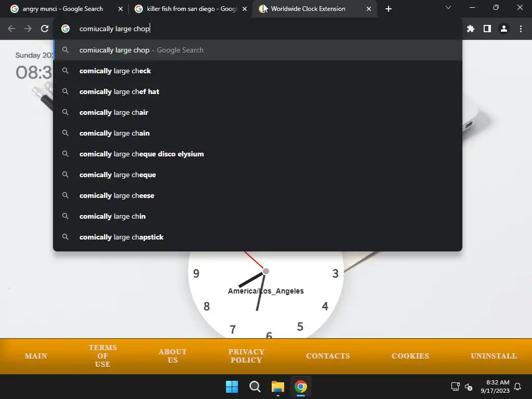Pick 'comically large cheque disco elysium' suggestion
This screenshot has height=399, width=532.
(x=258, y=154)
